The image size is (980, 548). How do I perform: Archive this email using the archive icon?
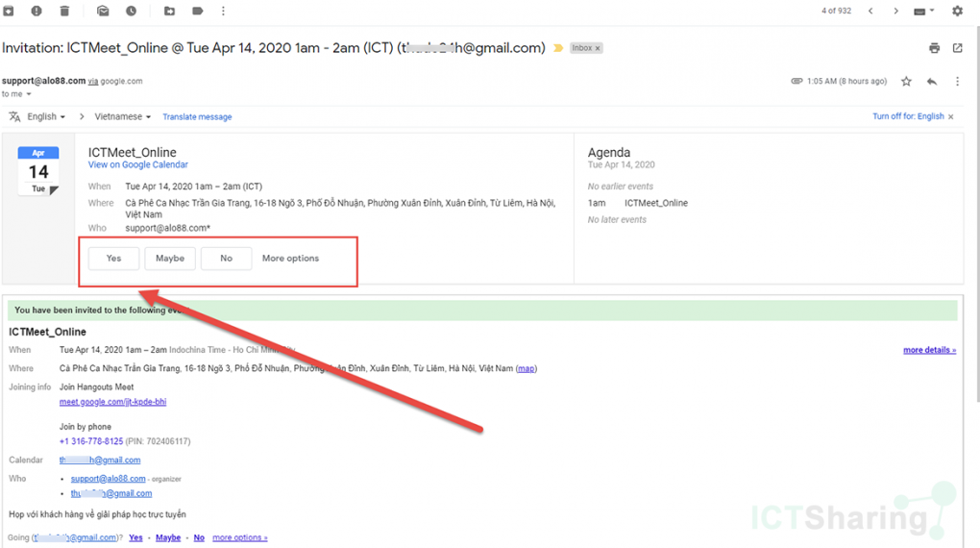point(8,11)
